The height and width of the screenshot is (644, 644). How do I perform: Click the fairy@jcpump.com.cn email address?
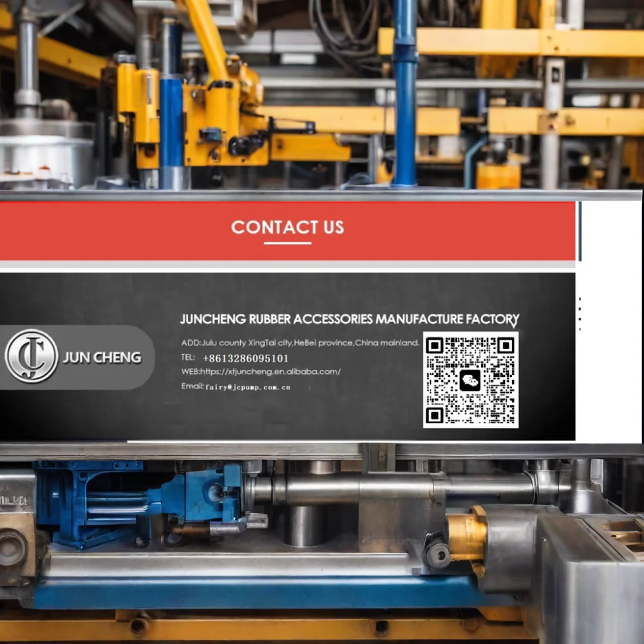247,387
